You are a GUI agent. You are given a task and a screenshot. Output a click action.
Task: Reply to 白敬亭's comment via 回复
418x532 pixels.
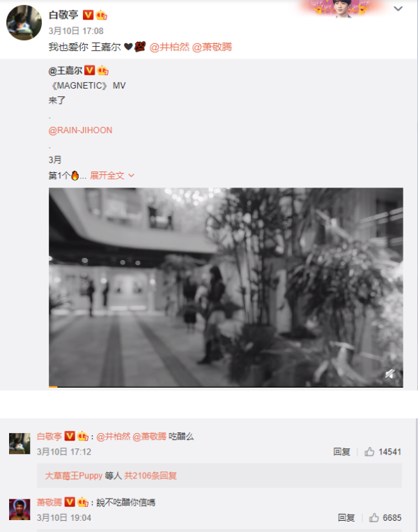tap(341, 452)
